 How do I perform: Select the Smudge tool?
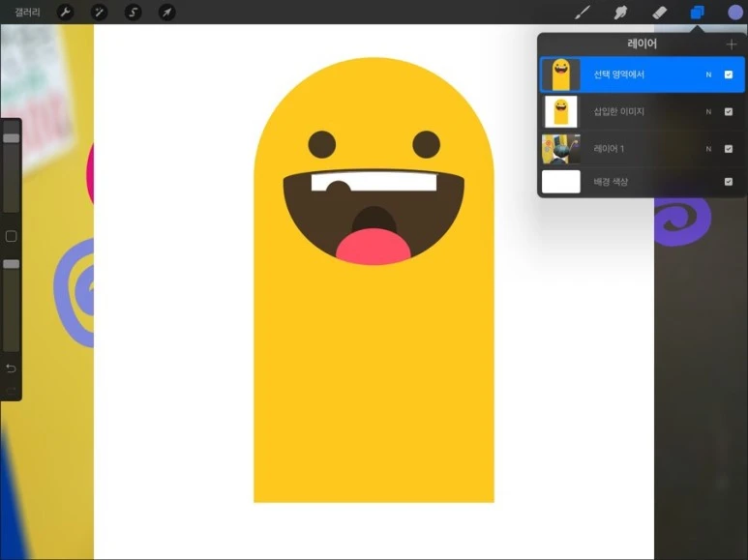pos(620,13)
